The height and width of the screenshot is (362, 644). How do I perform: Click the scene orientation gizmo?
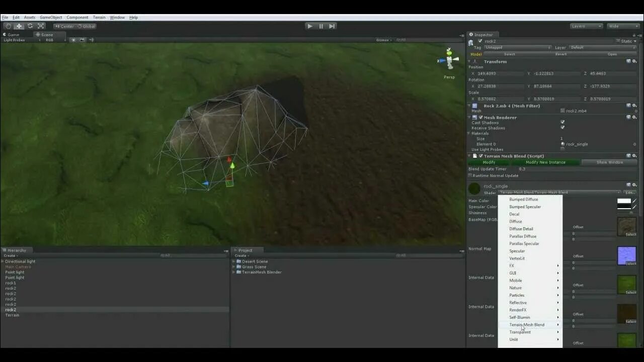pyautogui.click(x=449, y=60)
